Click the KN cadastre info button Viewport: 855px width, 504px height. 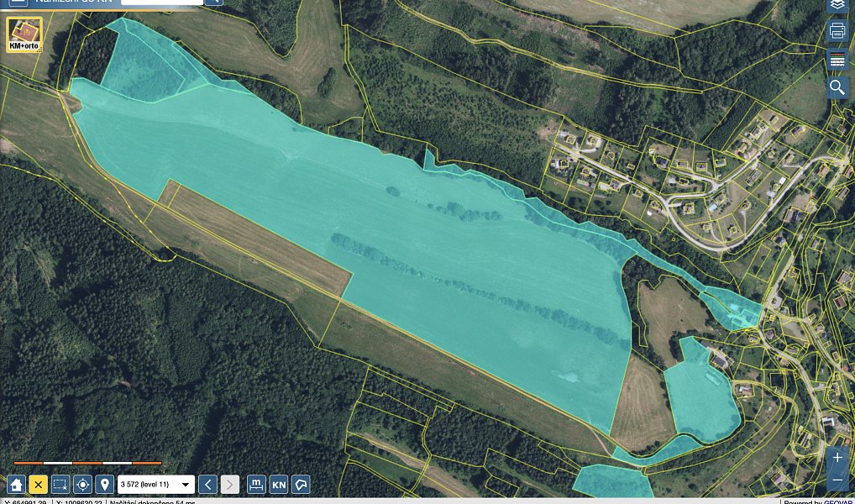tap(279, 484)
